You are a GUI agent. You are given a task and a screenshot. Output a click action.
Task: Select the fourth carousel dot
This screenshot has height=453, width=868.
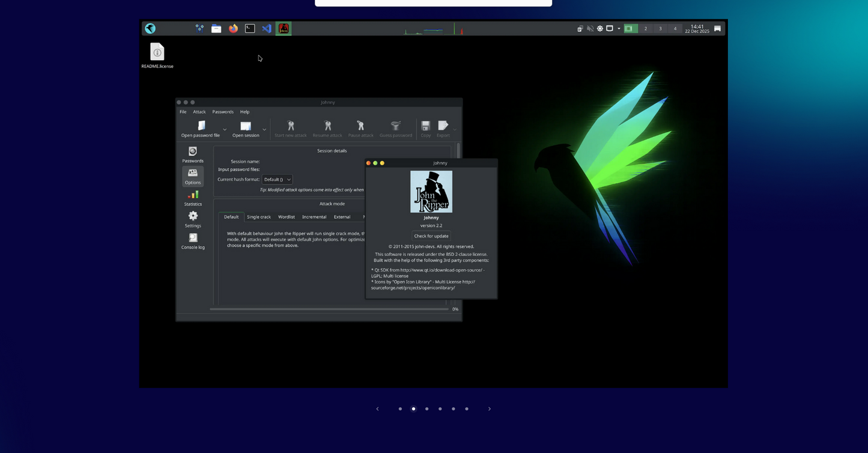pos(440,409)
